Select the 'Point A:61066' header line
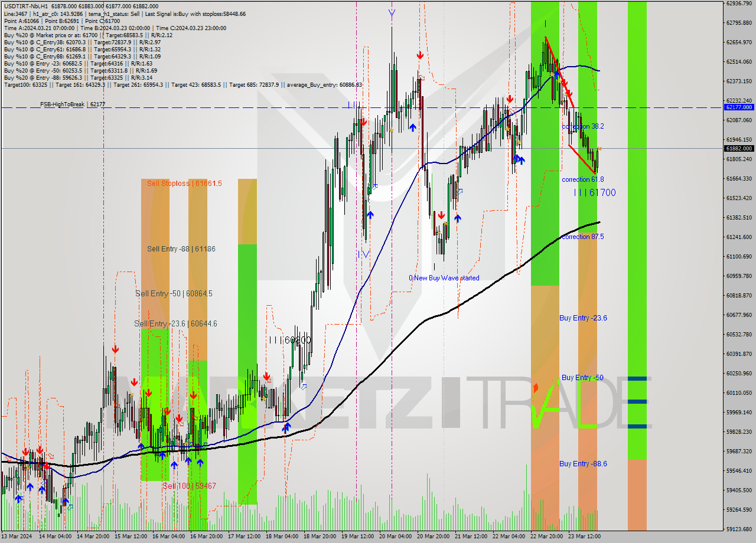 pos(62,21)
